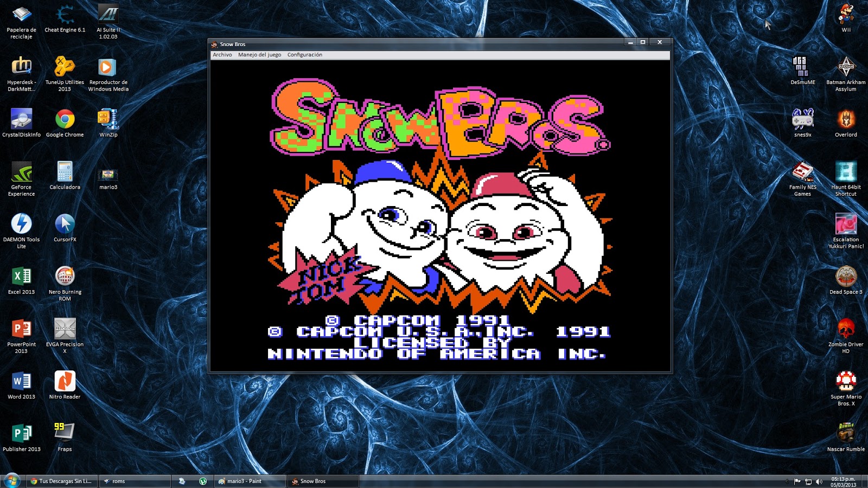Open the Archivo menu in Snow Bros

click(x=222, y=55)
